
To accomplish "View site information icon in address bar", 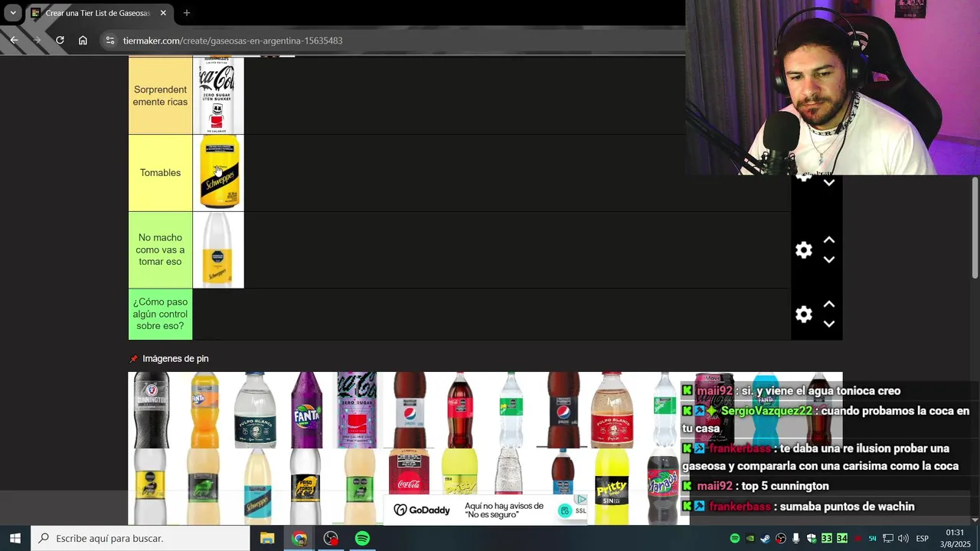I will (x=110, y=41).
